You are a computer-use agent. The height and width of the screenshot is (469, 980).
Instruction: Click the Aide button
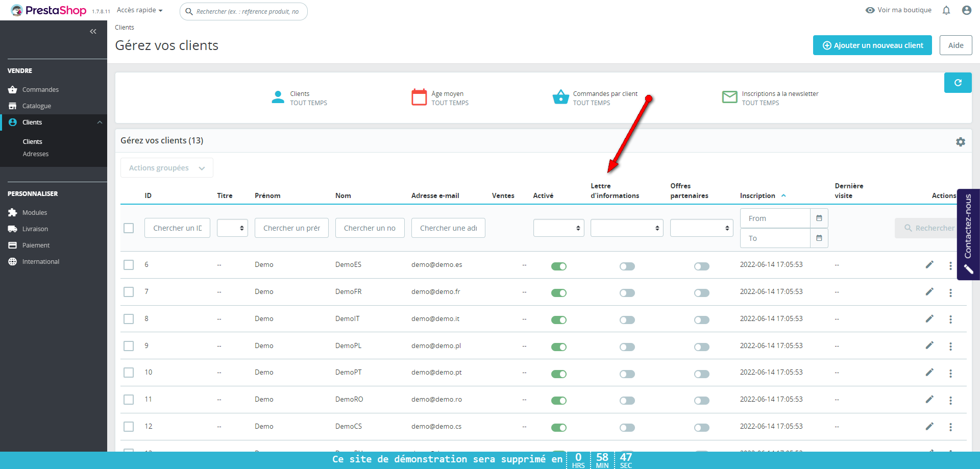pyautogui.click(x=955, y=45)
